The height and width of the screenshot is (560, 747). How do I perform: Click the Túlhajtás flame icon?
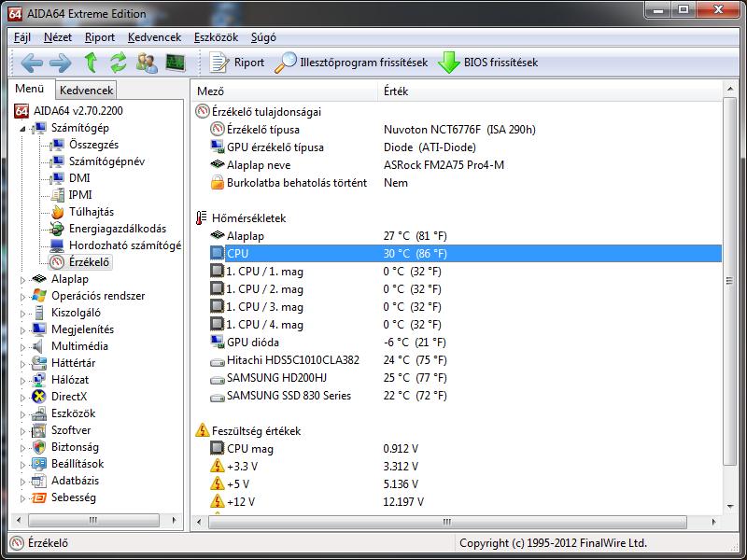(57, 212)
